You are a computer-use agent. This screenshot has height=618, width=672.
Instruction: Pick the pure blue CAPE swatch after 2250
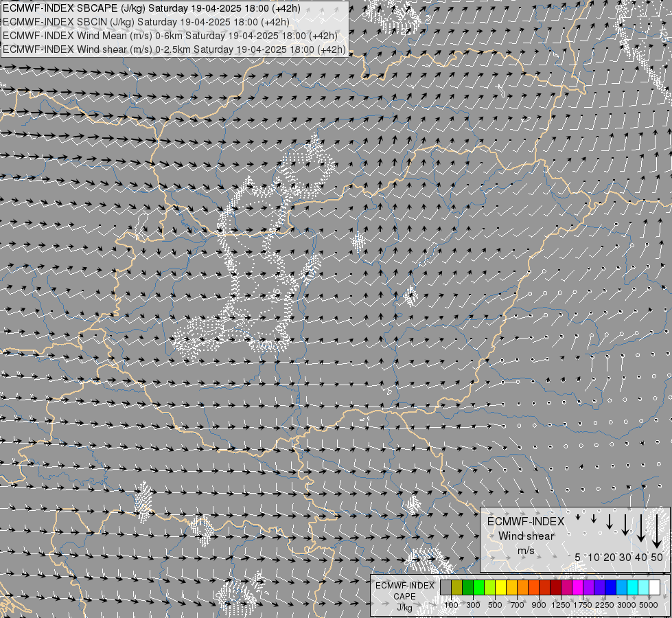[611, 588]
